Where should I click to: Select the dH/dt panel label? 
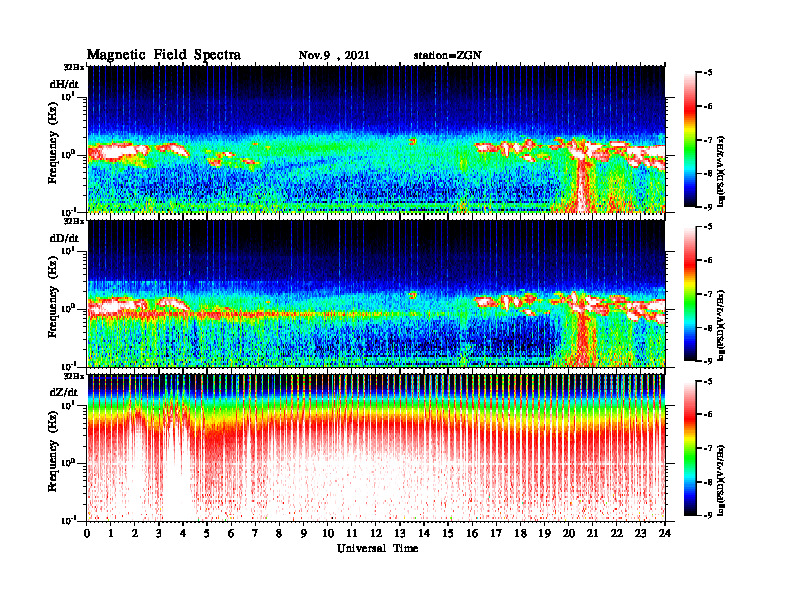click(x=64, y=85)
